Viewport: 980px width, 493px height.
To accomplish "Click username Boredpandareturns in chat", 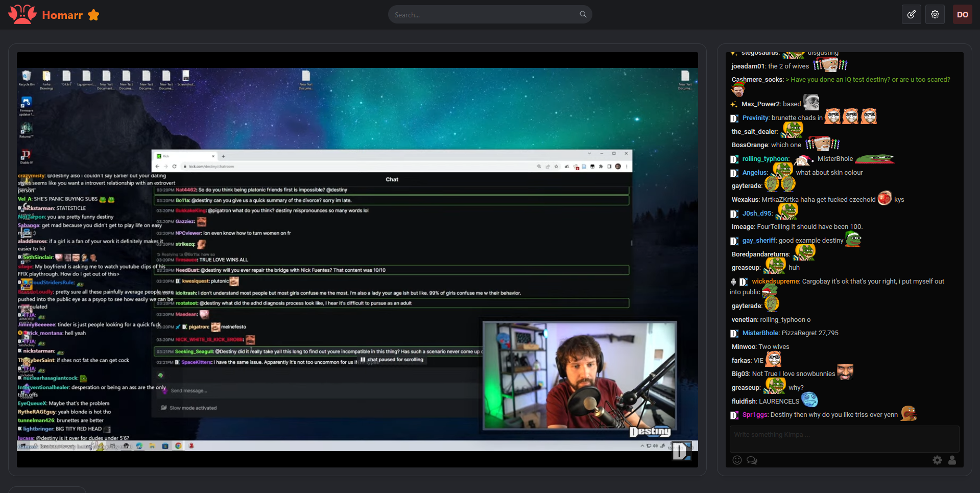I will [760, 254].
